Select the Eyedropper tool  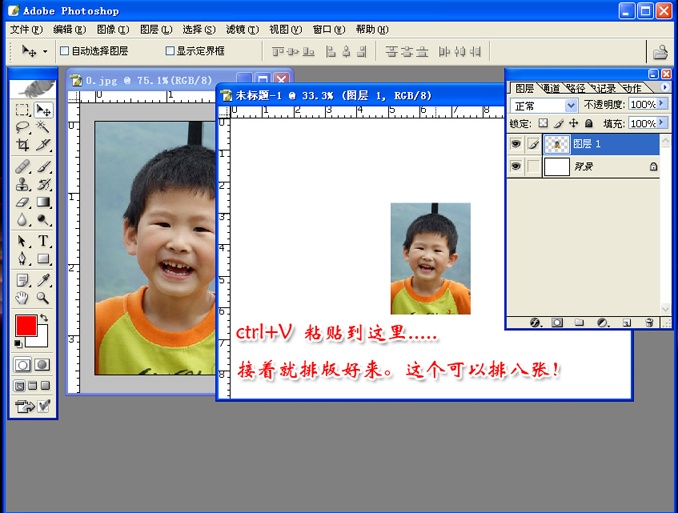point(43,280)
